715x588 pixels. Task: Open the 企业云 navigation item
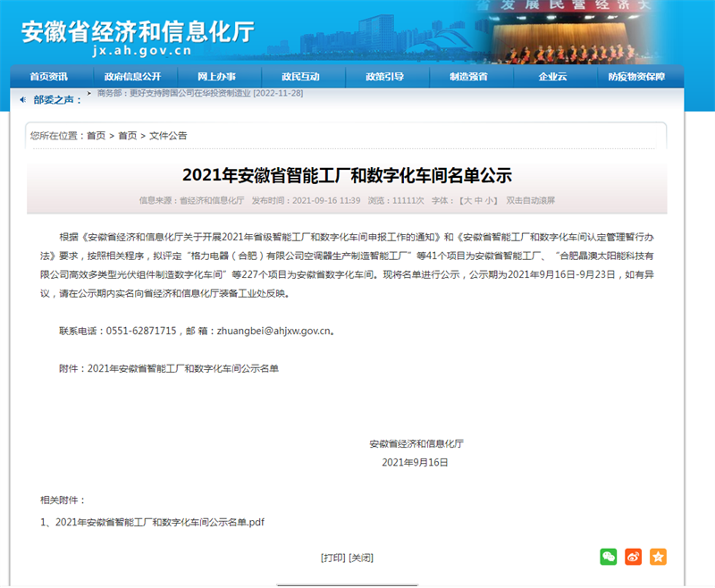pos(552,77)
